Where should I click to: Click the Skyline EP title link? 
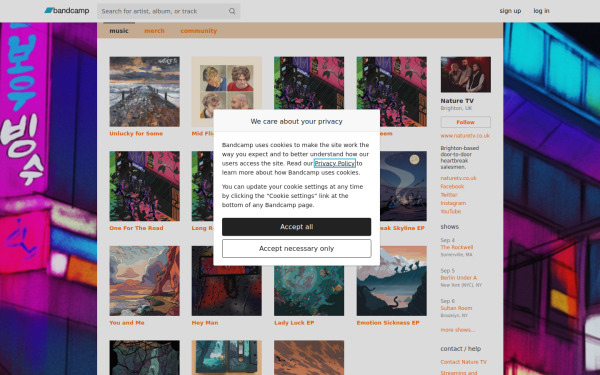(x=402, y=228)
